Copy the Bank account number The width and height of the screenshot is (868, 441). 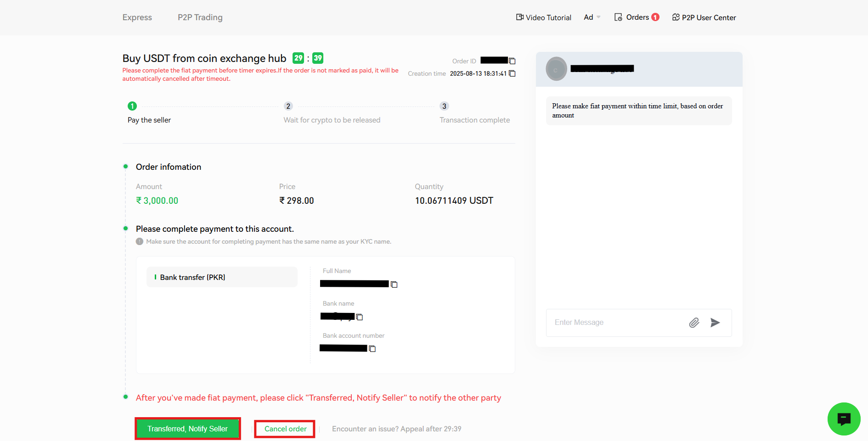point(372,348)
